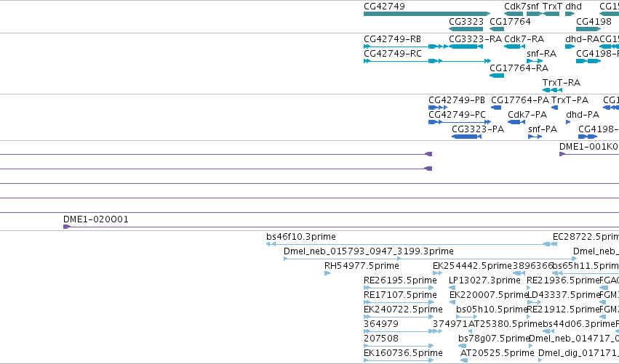Click the EK254442.5prime EST label

coord(472,266)
